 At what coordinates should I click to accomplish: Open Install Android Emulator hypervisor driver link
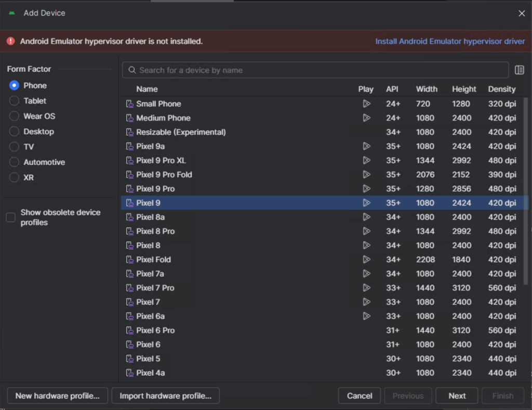pos(450,41)
